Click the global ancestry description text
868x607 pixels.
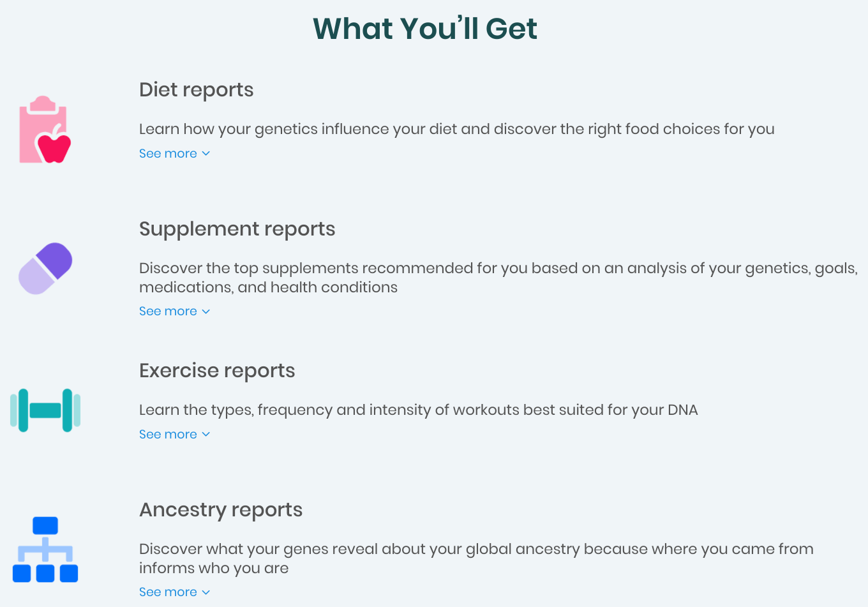click(x=476, y=558)
